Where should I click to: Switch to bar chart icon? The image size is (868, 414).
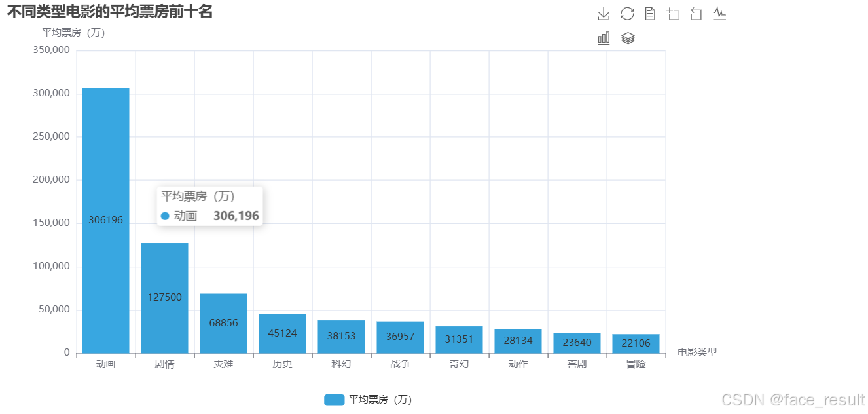(604, 38)
